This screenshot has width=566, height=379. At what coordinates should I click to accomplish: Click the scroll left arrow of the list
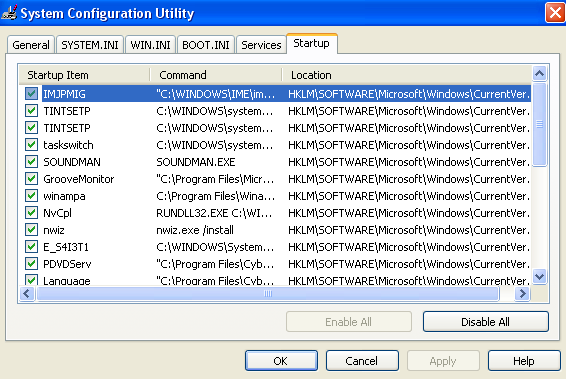pos(27,293)
